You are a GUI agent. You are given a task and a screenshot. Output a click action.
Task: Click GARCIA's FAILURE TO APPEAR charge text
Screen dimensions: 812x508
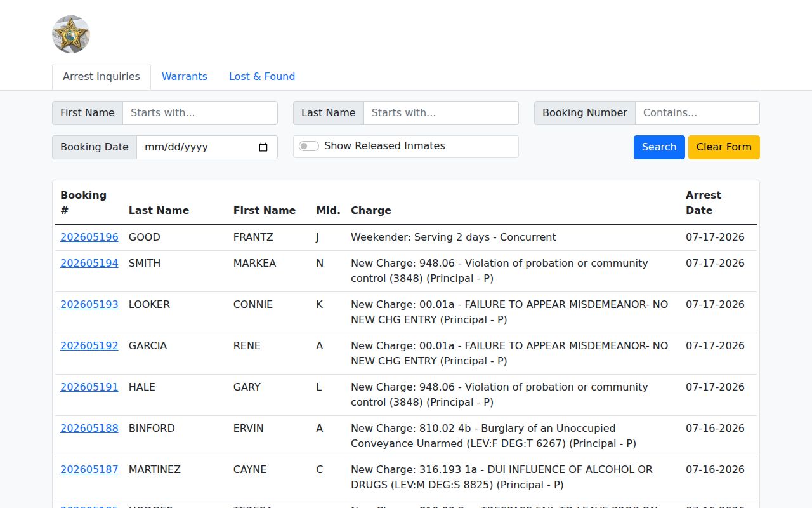pos(509,354)
